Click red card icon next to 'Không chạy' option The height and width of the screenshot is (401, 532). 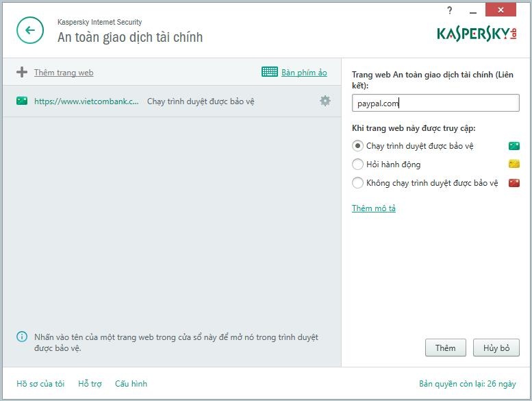514,183
